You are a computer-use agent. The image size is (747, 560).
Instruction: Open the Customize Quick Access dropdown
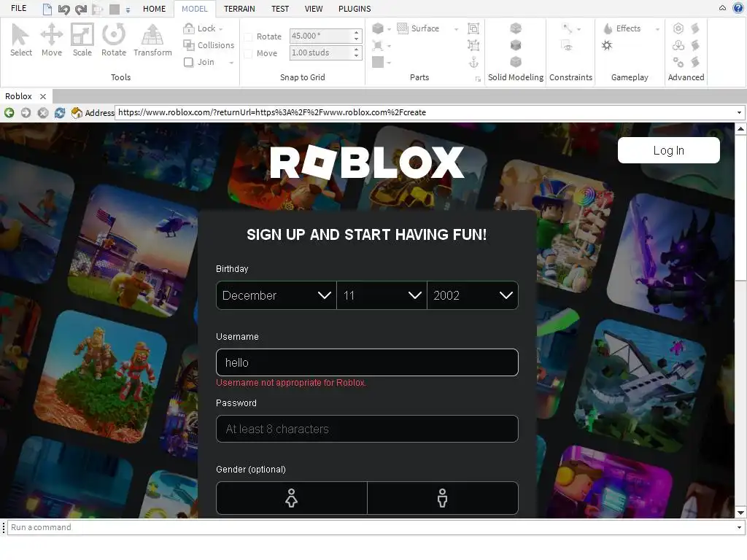128,9
